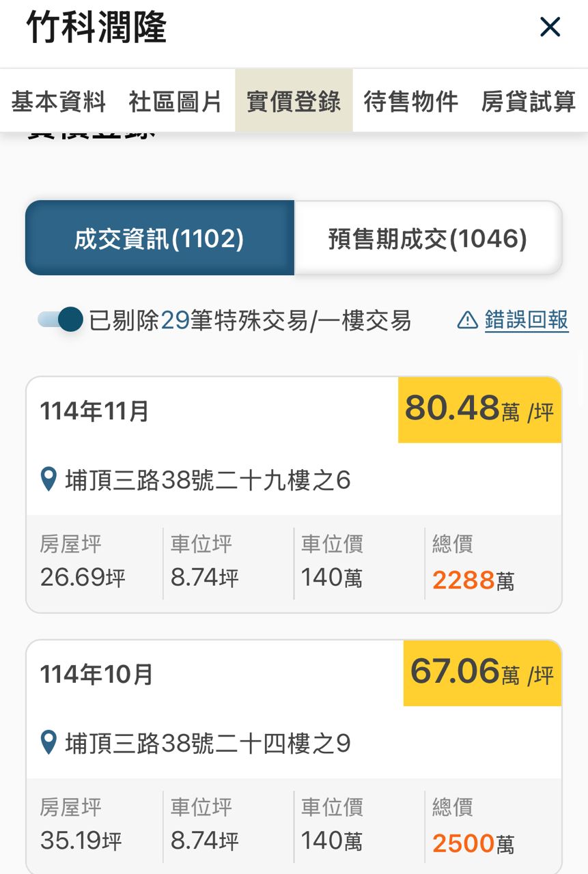Viewport: 588px width, 874px height.
Task: Show 成交資訊(1102) transaction list
Action: (x=160, y=238)
